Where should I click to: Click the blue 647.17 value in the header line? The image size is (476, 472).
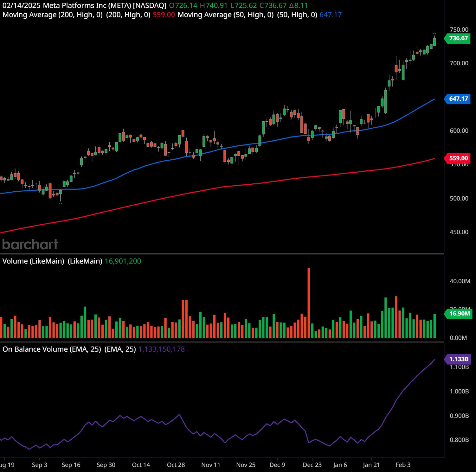coord(331,15)
